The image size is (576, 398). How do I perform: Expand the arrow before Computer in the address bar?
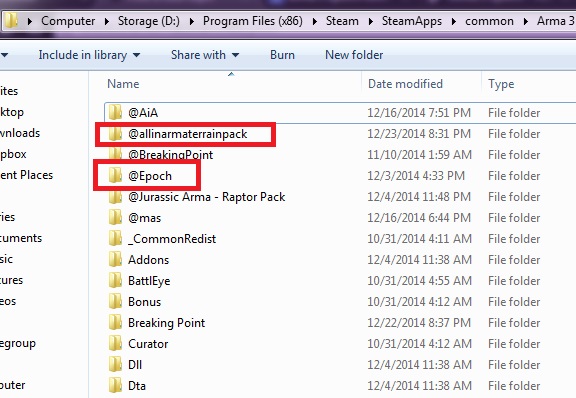[30, 21]
